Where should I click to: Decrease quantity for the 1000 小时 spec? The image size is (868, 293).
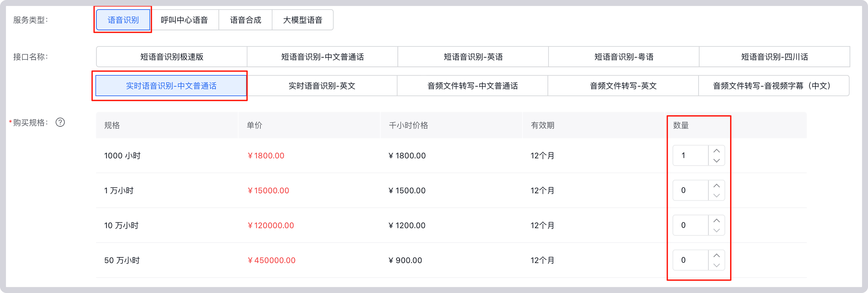tap(716, 161)
